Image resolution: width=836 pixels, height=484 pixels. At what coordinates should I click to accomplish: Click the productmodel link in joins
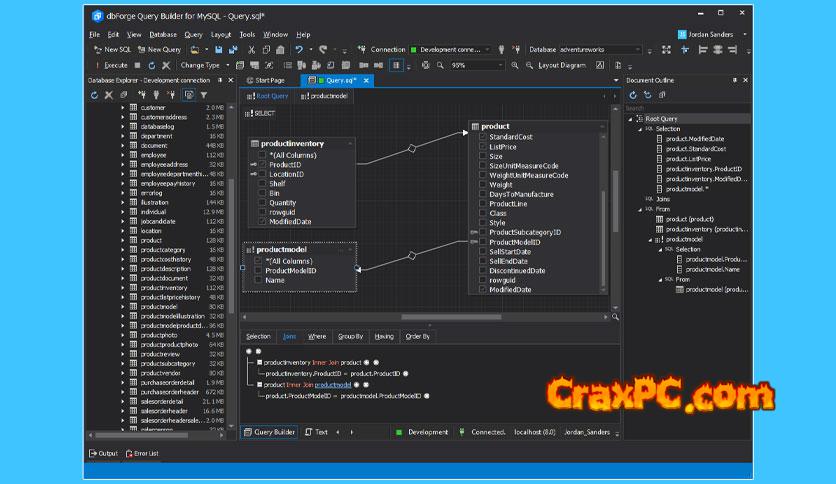pyautogui.click(x=335, y=384)
